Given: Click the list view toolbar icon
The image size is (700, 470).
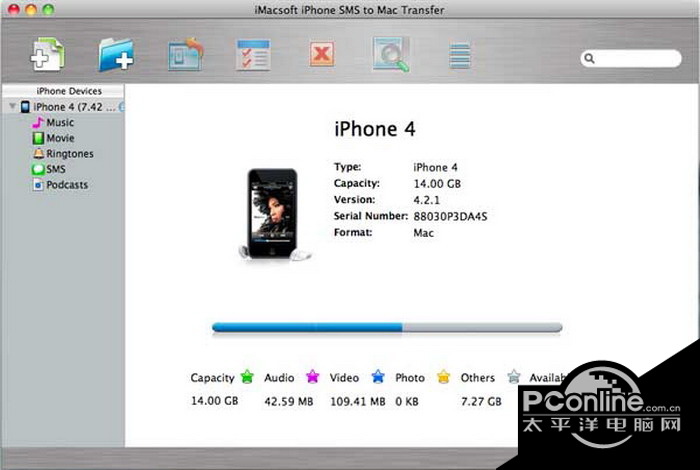Looking at the screenshot, I should (460, 55).
